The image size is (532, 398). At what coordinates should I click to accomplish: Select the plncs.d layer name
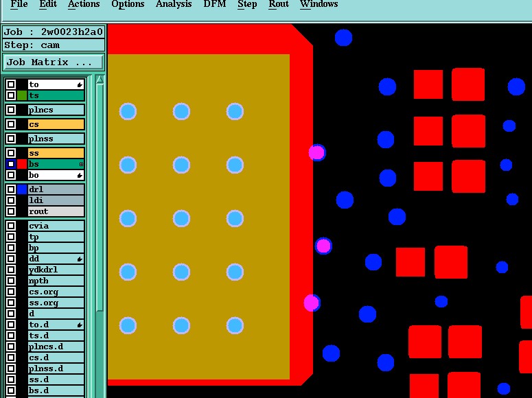click(x=56, y=347)
